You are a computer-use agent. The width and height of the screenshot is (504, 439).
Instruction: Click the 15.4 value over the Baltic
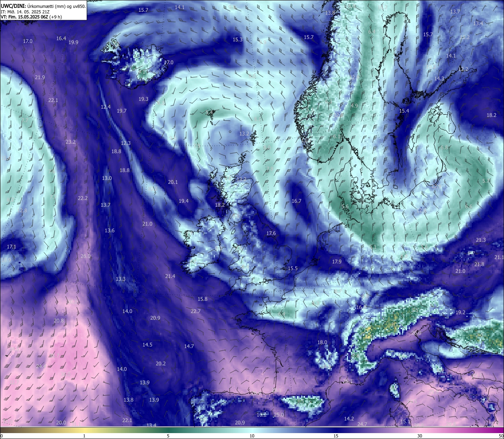[x=404, y=111]
